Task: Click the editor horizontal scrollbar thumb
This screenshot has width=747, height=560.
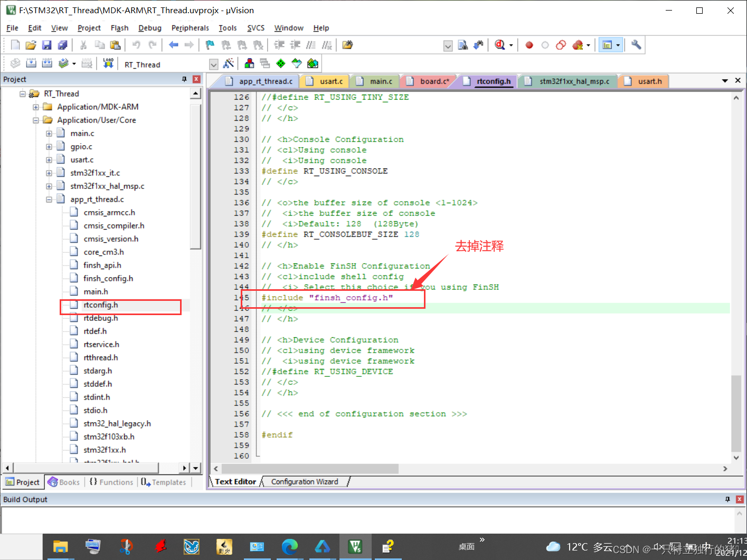Action: (310, 469)
